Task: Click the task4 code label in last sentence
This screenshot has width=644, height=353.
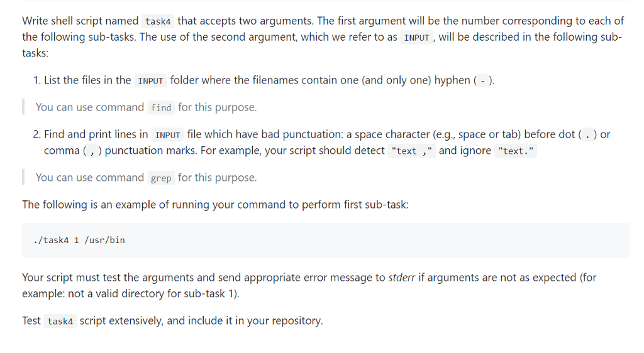Action: pyautogui.click(x=60, y=321)
